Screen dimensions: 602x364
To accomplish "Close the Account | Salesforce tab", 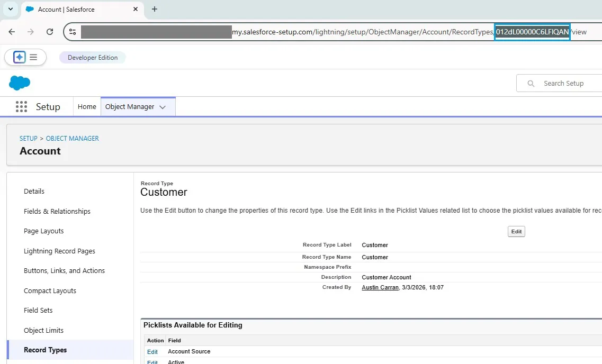I will (136, 9).
